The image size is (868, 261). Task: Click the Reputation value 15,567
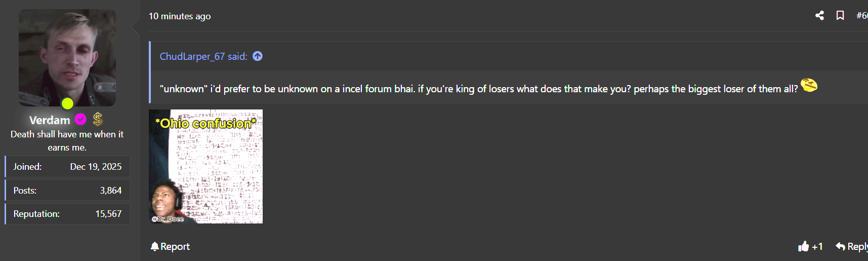(108, 214)
